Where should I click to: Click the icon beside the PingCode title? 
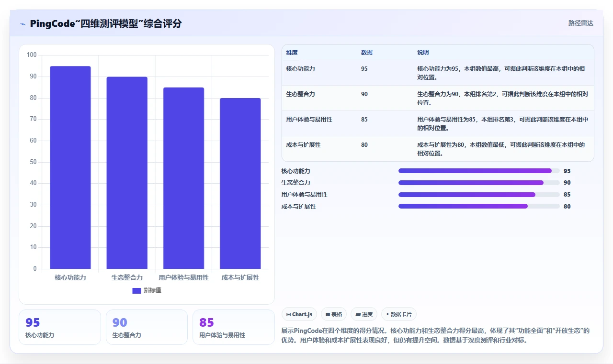tap(23, 24)
